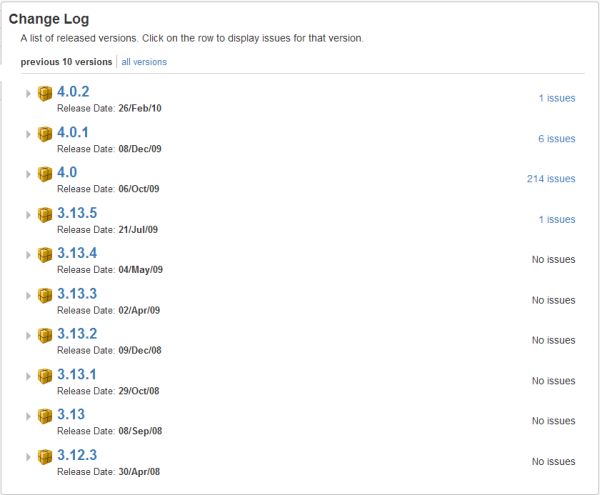This screenshot has height=495, width=600.
Task: View the '1 issues' link for 3.13.5
Action: [x=557, y=220]
